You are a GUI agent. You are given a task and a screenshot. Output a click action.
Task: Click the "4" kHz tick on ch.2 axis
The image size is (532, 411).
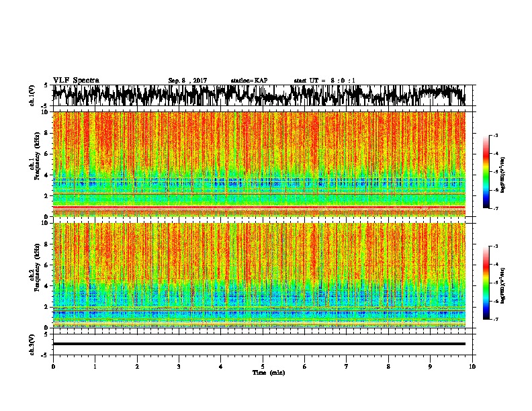[x=47, y=286]
